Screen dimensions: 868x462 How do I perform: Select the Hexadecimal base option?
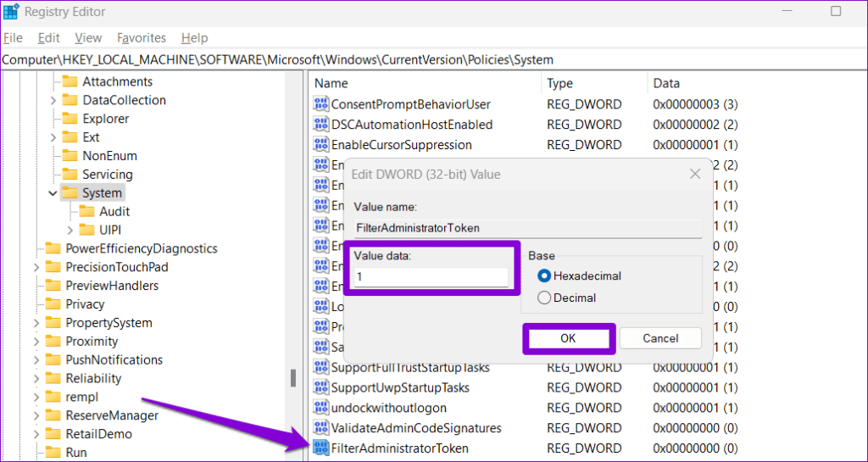(x=544, y=276)
